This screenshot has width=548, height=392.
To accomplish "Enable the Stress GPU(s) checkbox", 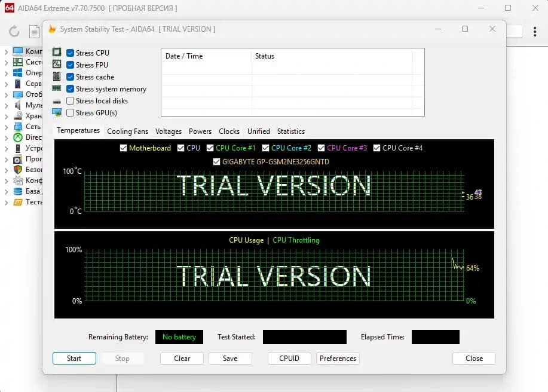I will click(x=71, y=113).
